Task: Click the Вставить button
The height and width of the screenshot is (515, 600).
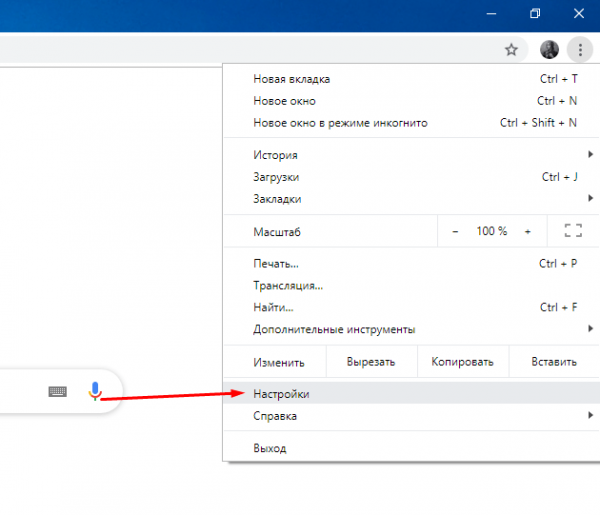Action: (554, 362)
